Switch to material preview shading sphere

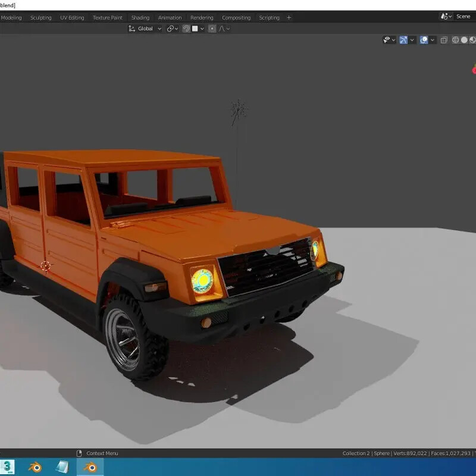pos(472,40)
